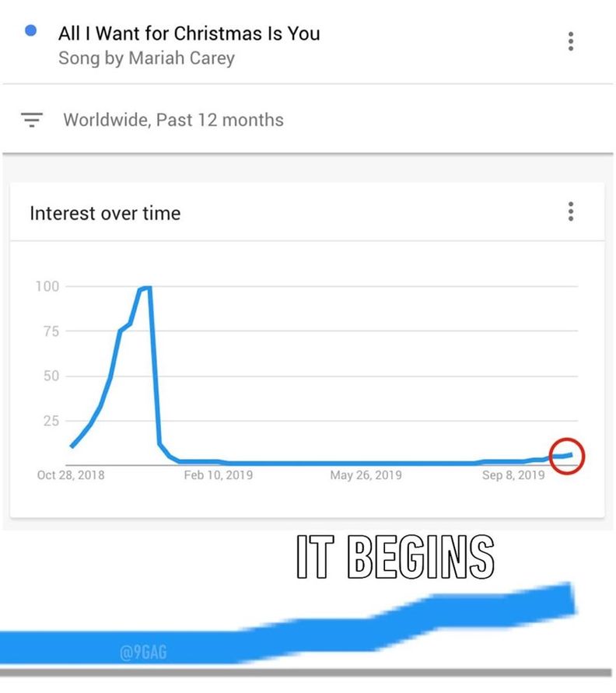Click the Oct 28, 2018 axis label
Screen dimensions: 616x693
pos(71,475)
